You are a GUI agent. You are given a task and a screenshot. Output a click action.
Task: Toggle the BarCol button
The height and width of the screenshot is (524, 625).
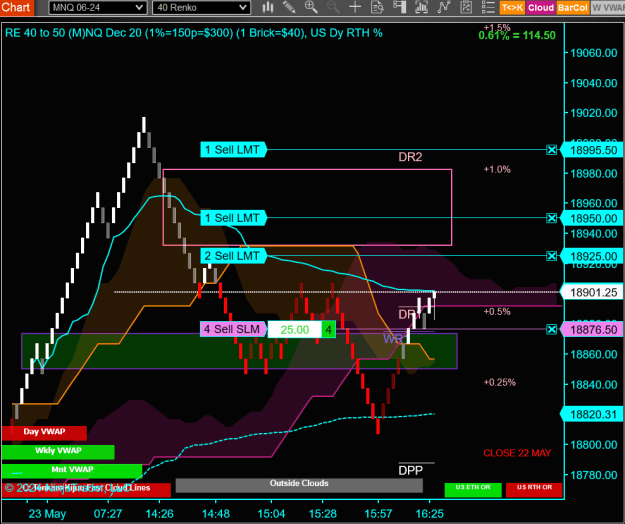click(x=572, y=8)
